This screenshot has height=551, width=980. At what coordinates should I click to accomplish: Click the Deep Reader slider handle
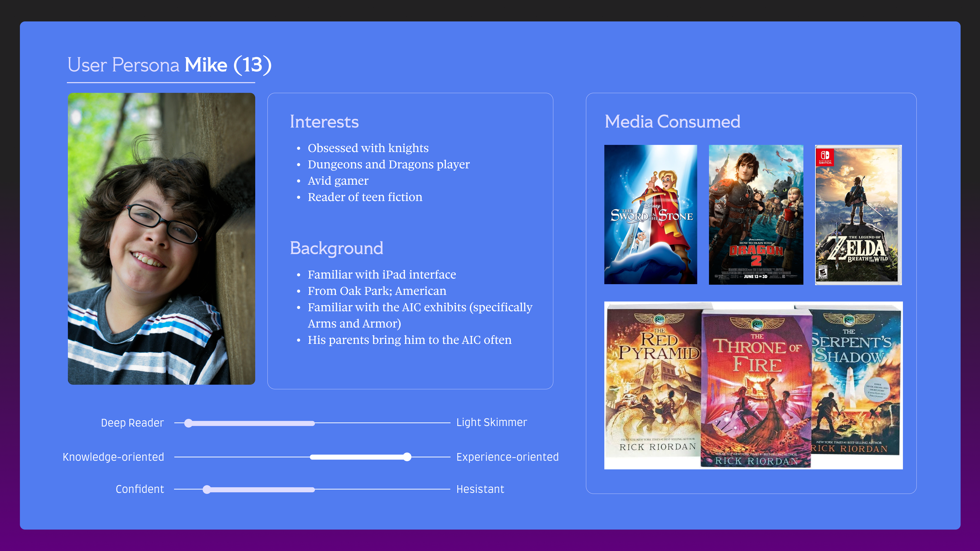188,423
